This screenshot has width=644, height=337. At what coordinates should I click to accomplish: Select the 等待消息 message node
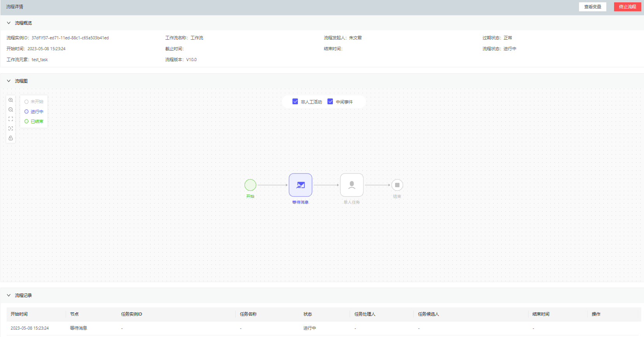(300, 185)
